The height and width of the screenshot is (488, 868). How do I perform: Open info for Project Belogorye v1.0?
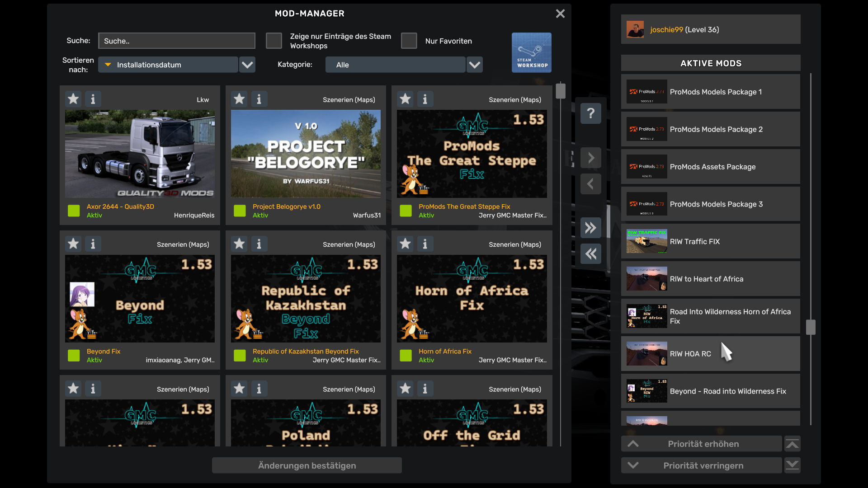coord(259,99)
